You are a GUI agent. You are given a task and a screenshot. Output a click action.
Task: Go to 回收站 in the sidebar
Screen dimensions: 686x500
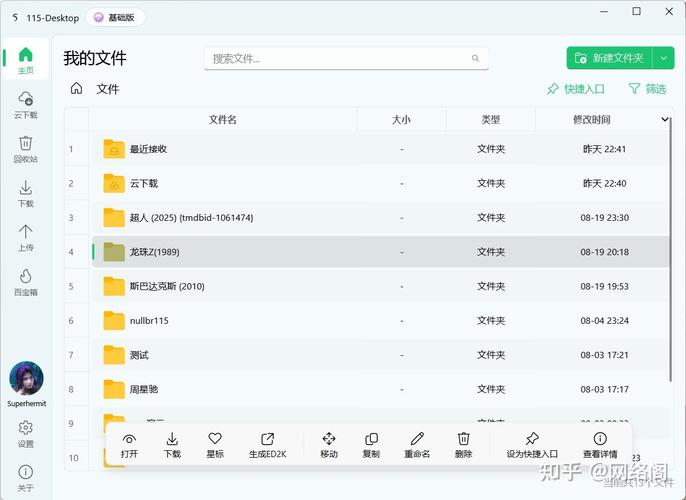point(26,149)
